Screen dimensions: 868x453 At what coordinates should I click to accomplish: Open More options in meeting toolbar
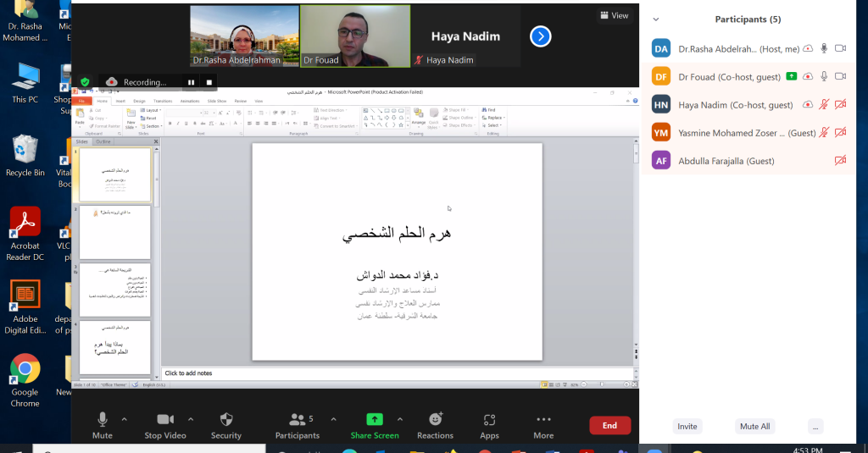point(543,420)
